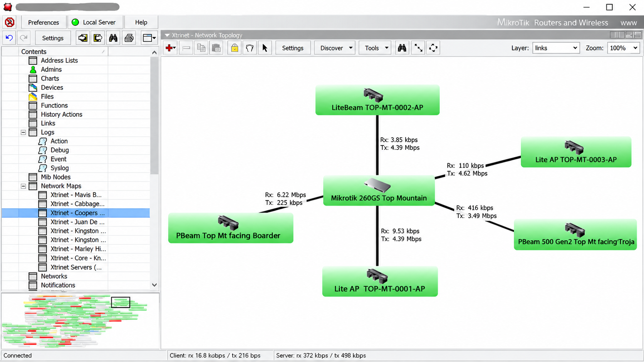Select the Debug log entry
This screenshot has width=644, height=362.
(x=60, y=150)
